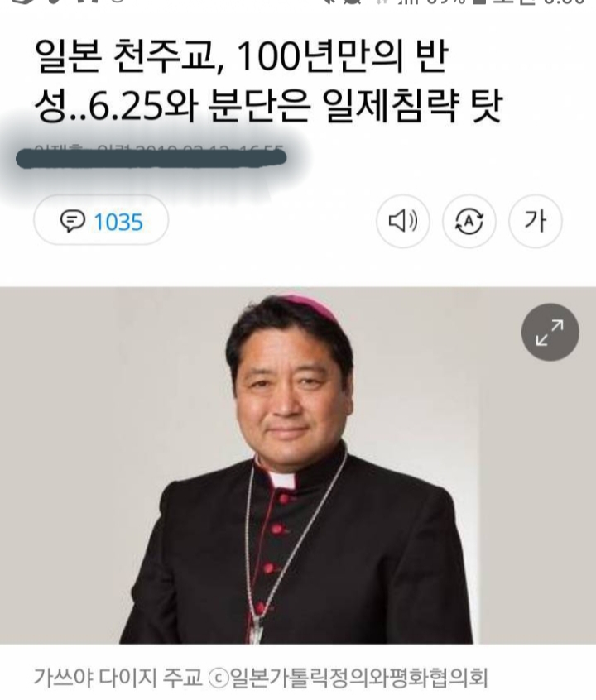Tap photo credit ⓒ일본가톨릭정의와평화협의회
596x700 pixels.
click(x=348, y=677)
